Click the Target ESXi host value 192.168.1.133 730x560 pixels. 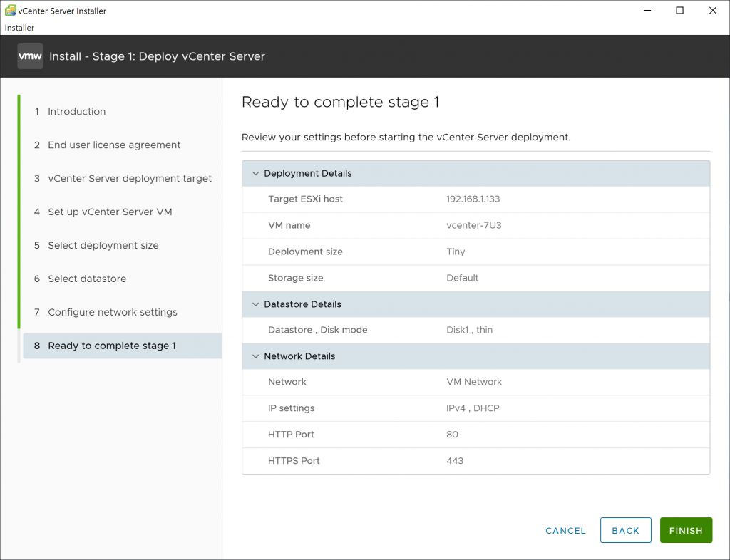[x=473, y=199]
